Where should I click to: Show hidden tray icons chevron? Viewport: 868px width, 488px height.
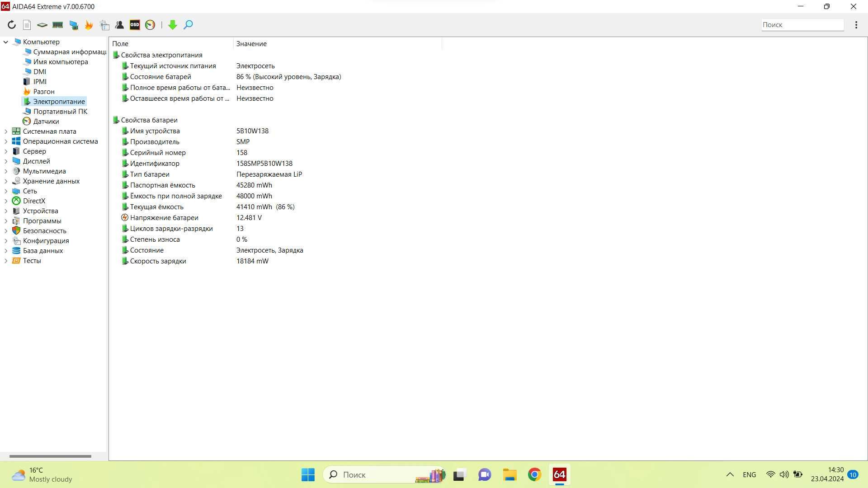click(x=730, y=475)
